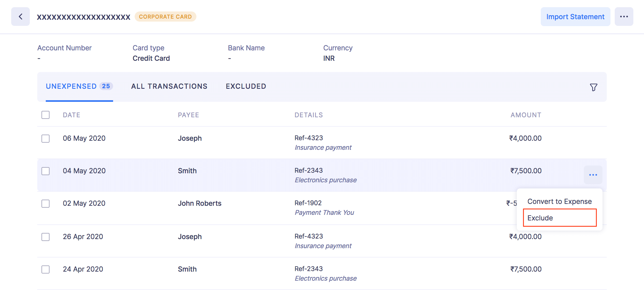
Task: Click the Date column header
Action: (x=71, y=115)
